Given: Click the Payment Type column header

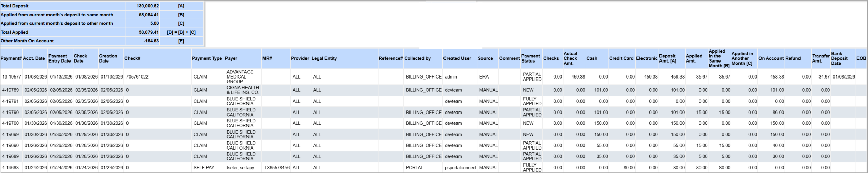Looking at the screenshot, I should (x=206, y=58).
